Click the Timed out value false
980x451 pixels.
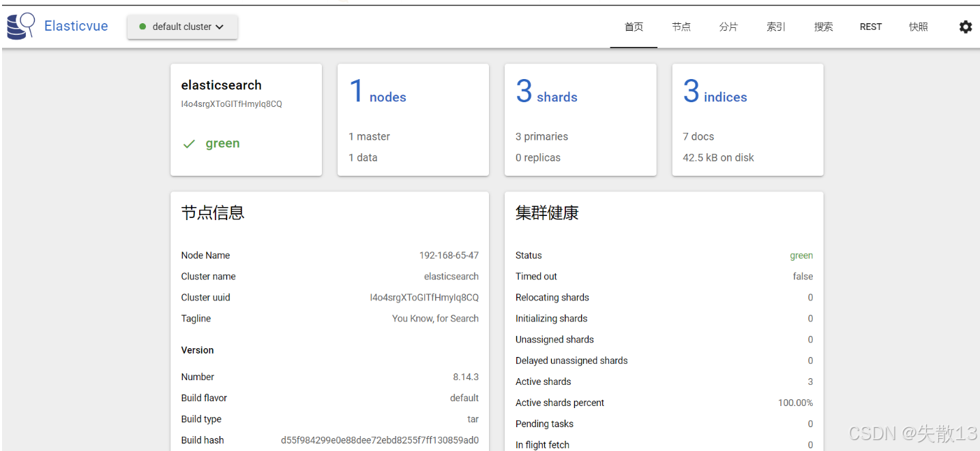[803, 277]
